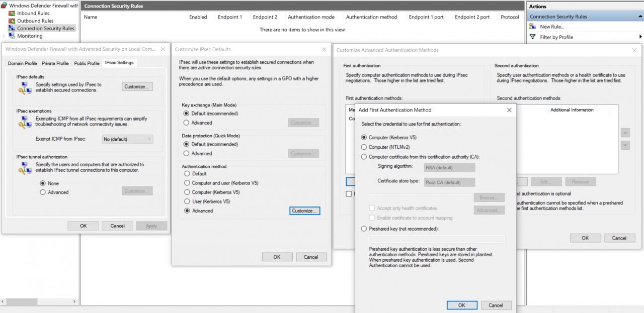The width and height of the screenshot is (644, 313).
Task: Select Default under Authentication method
Action: pyautogui.click(x=187, y=174)
